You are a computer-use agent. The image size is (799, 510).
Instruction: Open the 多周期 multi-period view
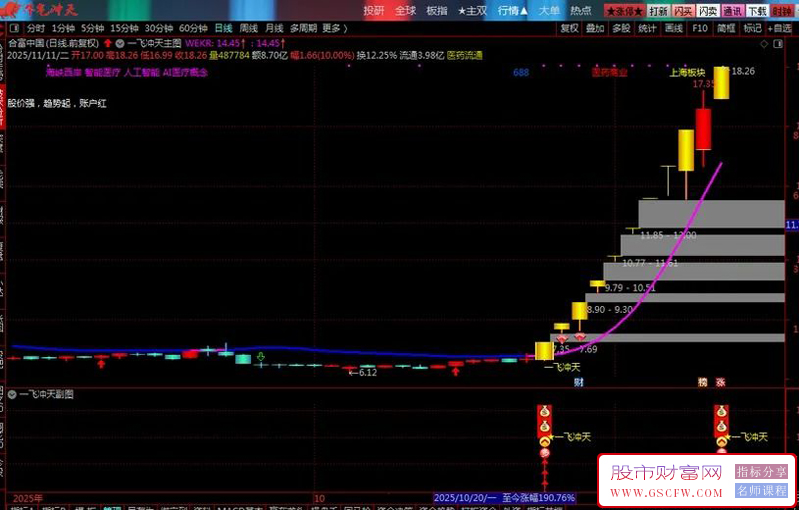coord(303,28)
